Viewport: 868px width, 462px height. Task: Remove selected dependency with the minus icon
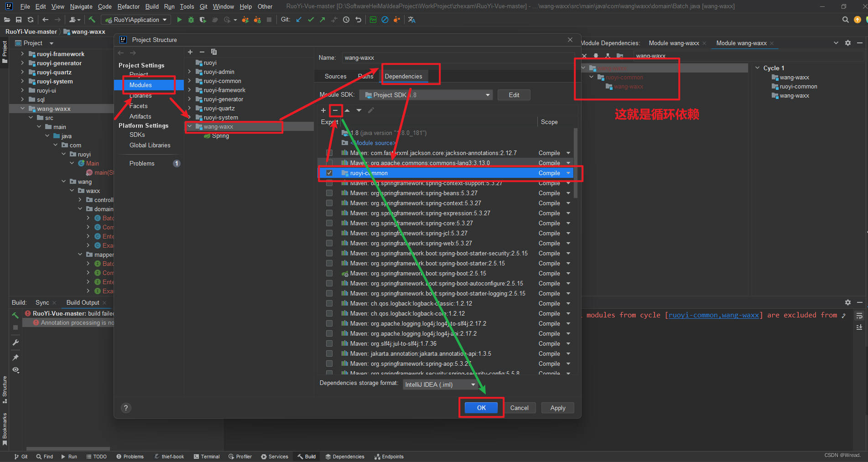click(335, 110)
